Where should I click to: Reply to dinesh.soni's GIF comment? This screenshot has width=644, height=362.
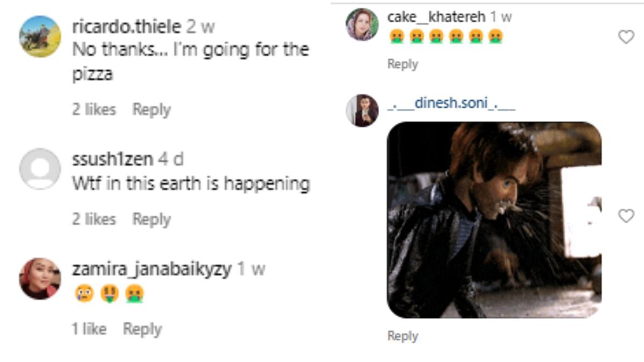point(402,336)
